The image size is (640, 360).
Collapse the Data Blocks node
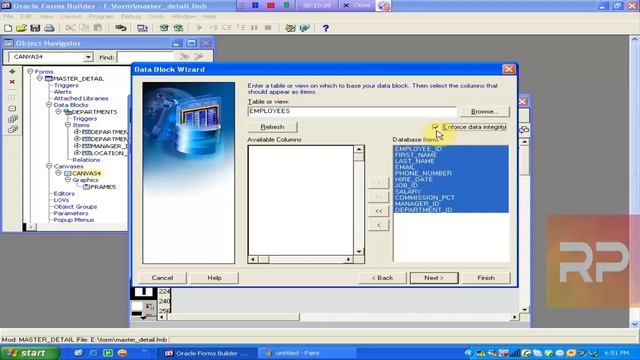49,105
